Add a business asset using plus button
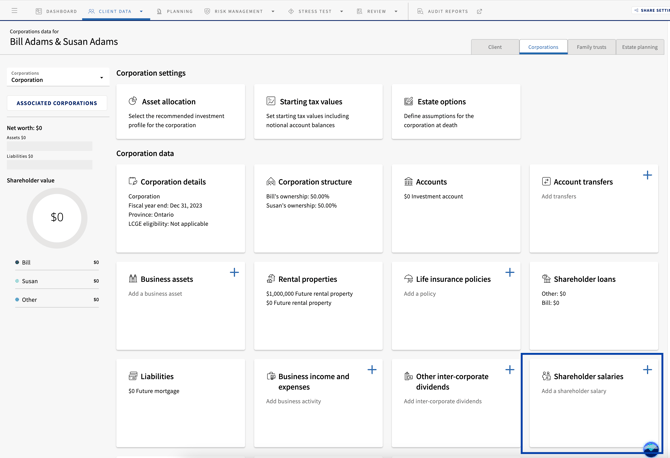Viewport: 670px width, 458px height. coord(234,272)
